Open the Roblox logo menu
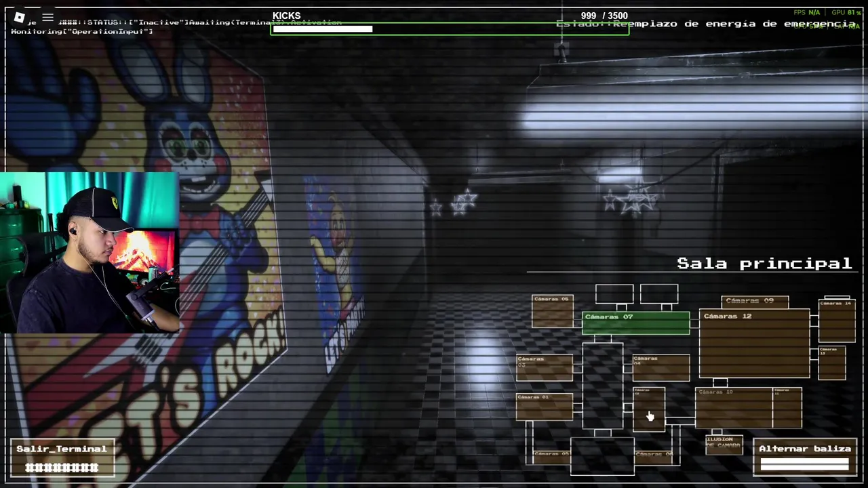 coord(19,18)
